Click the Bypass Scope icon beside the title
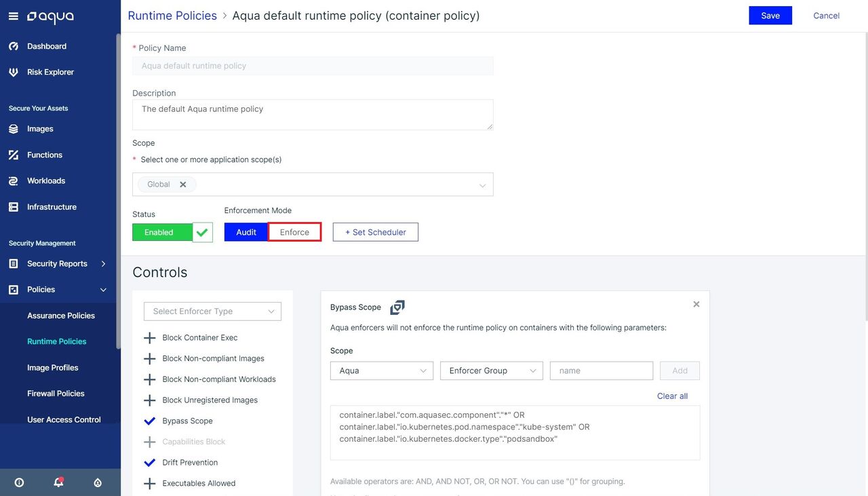868x496 pixels. click(x=397, y=307)
